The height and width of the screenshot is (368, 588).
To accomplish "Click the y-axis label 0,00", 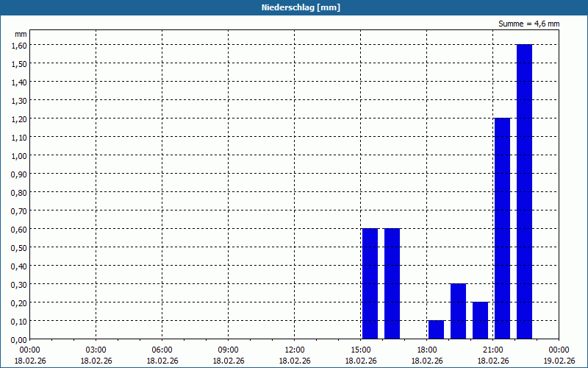I will pyautogui.click(x=19, y=340).
